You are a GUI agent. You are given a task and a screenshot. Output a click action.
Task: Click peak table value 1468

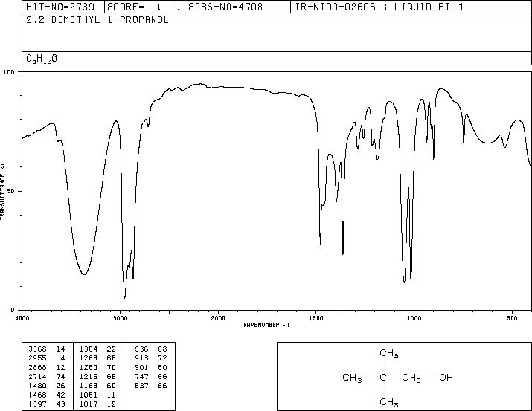(x=37, y=395)
